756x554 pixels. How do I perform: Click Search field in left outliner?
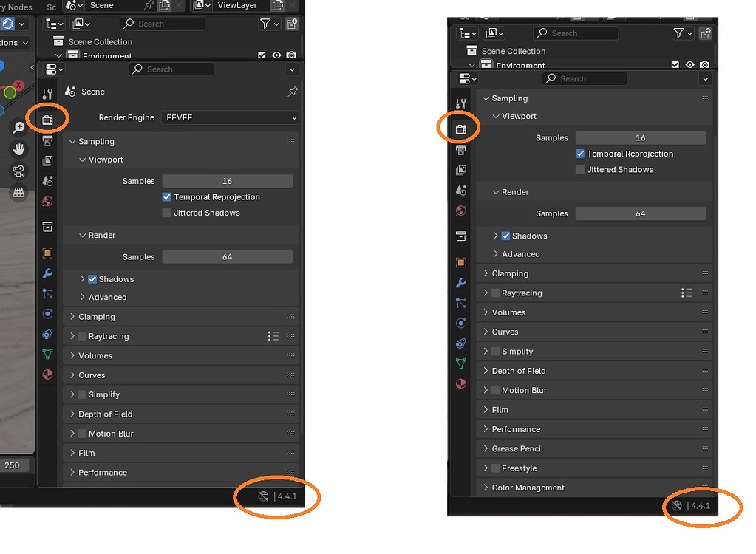[x=163, y=24]
